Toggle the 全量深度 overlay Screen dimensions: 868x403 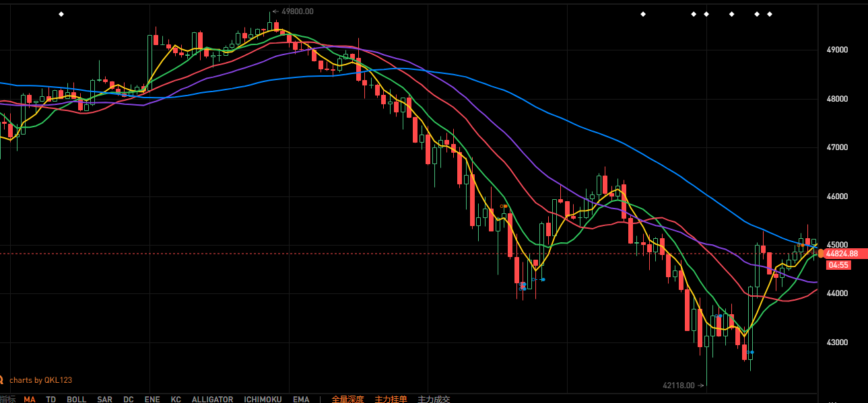click(x=347, y=399)
